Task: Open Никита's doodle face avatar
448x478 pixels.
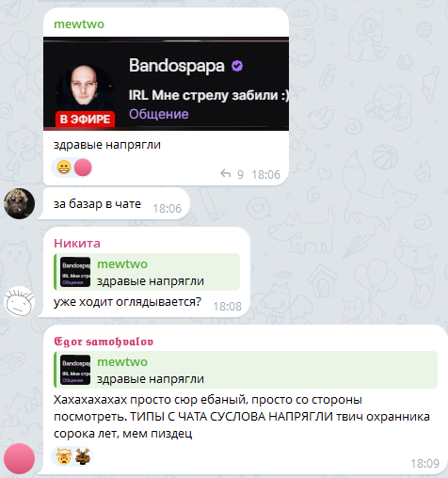Action: tap(19, 301)
